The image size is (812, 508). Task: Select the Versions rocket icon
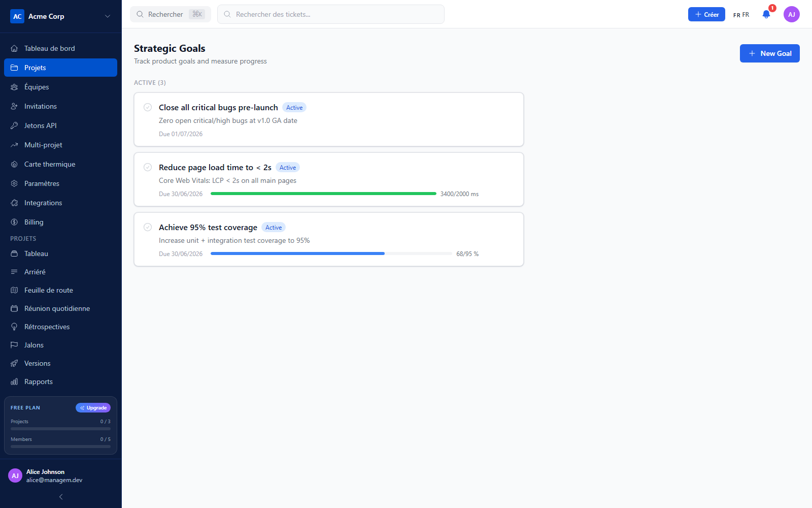click(x=14, y=363)
